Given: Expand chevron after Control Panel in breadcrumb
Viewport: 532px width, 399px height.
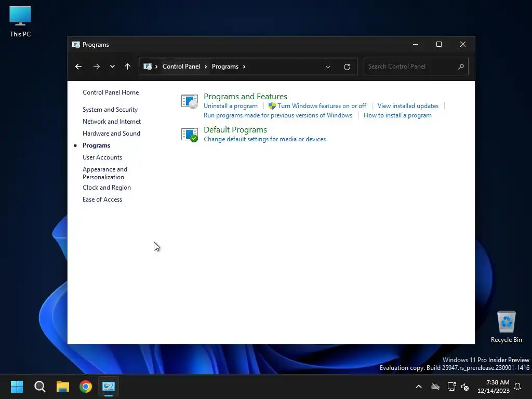Looking at the screenshot, I should [x=206, y=66].
